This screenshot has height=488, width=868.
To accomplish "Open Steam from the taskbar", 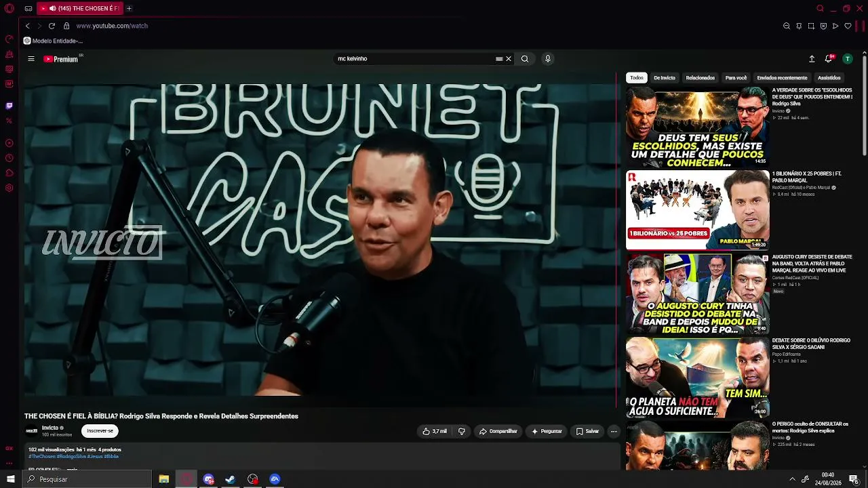I will pos(231,479).
